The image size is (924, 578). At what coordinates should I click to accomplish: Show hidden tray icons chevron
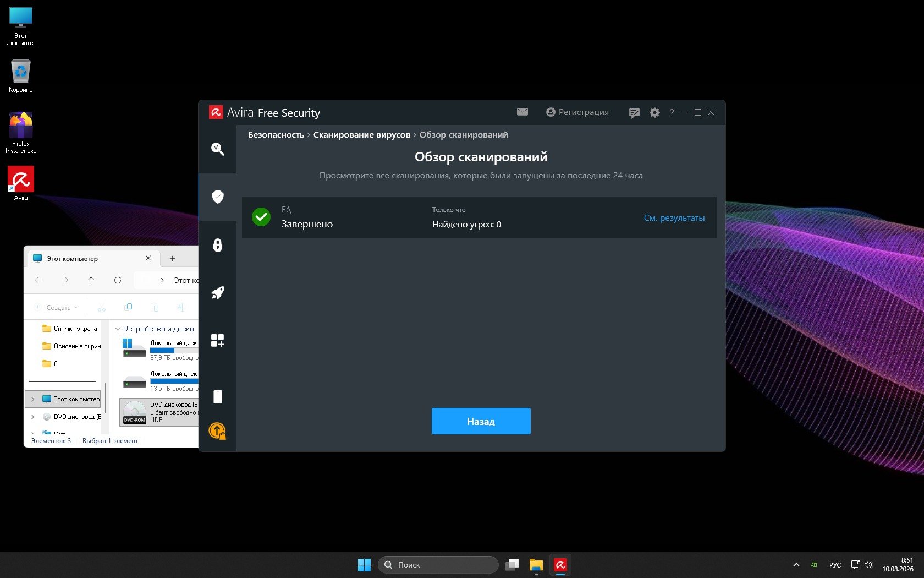coord(796,565)
